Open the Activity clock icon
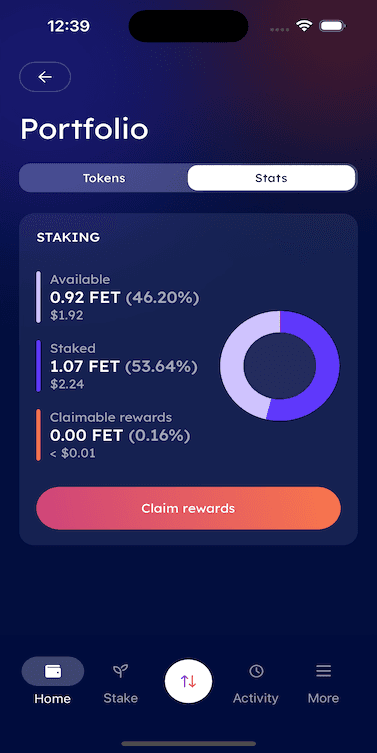Viewport: 377px width, 753px height. 256,671
